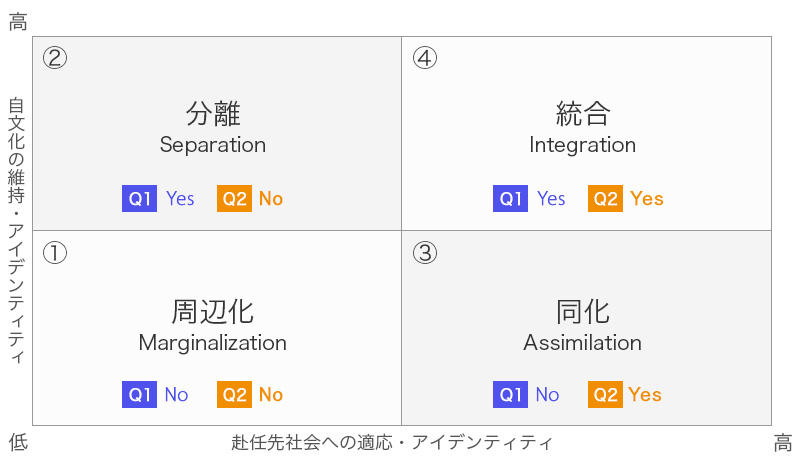The height and width of the screenshot is (460, 800).
Task: Click the orange Q2 badge under Integration
Action: (605, 198)
